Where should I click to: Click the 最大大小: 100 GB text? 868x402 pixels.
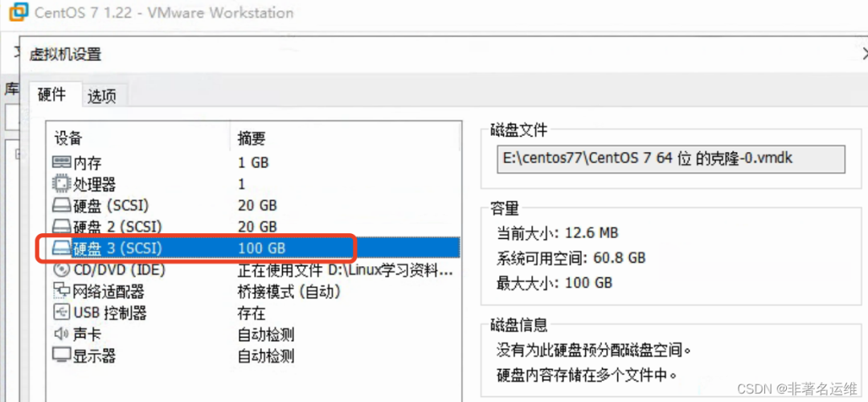pyautogui.click(x=555, y=283)
